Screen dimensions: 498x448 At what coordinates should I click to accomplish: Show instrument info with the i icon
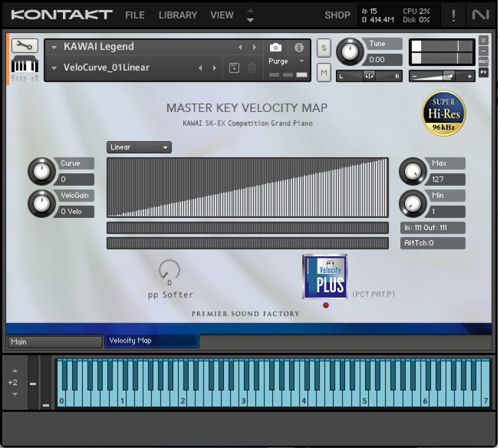tap(299, 48)
